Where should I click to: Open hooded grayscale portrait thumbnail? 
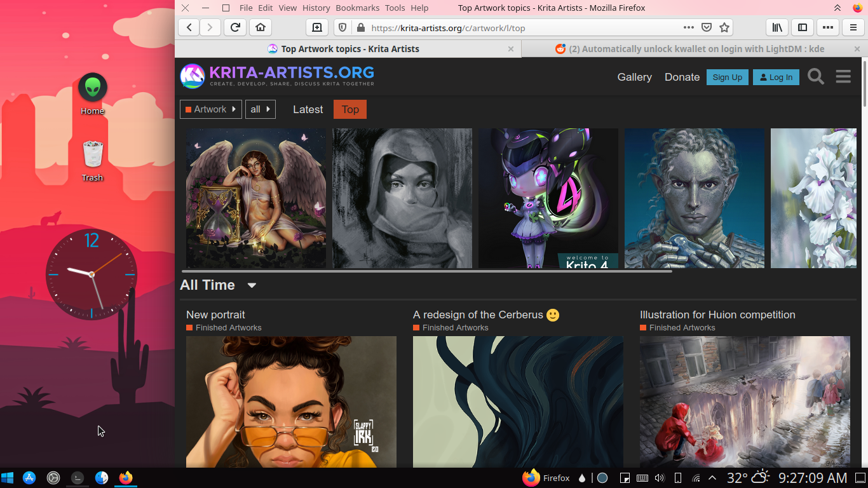[x=402, y=198]
